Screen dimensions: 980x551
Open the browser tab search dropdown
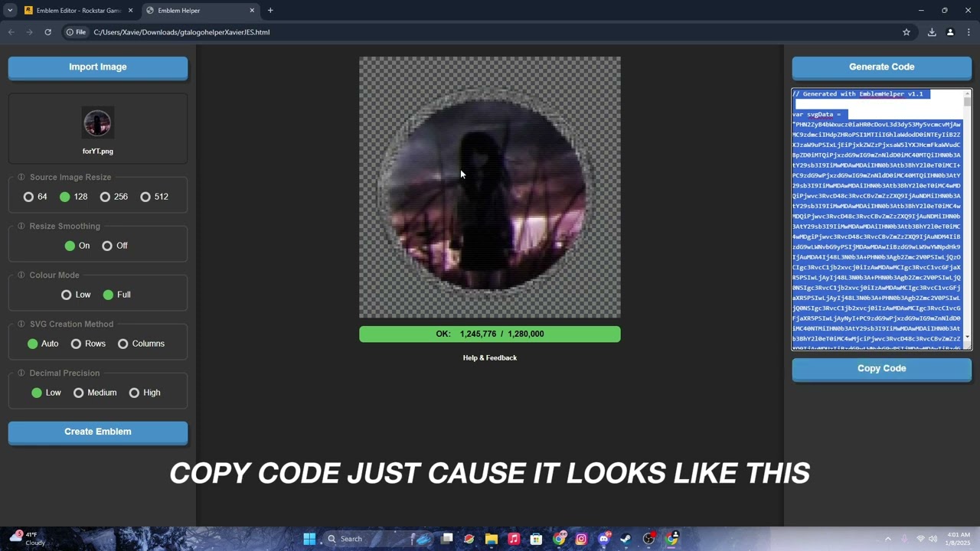[x=10, y=11]
